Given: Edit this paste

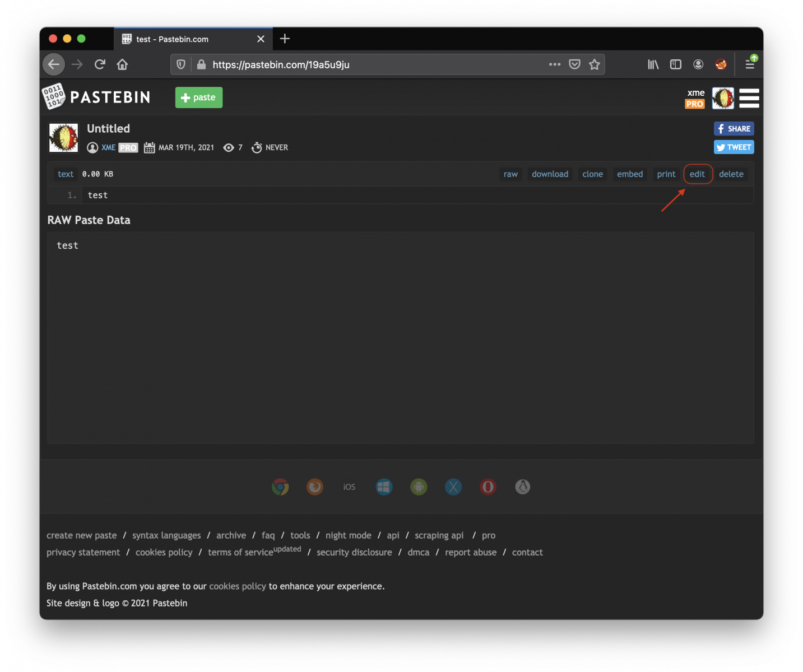Looking at the screenshot, I should tap(697, 174).
